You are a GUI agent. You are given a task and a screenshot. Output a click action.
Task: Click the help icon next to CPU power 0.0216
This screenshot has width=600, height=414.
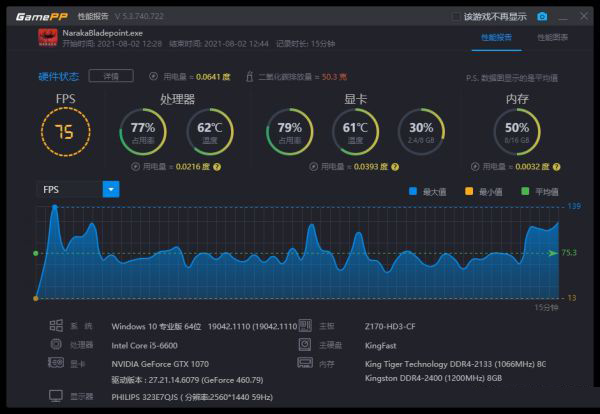click(x=217, y=167)
